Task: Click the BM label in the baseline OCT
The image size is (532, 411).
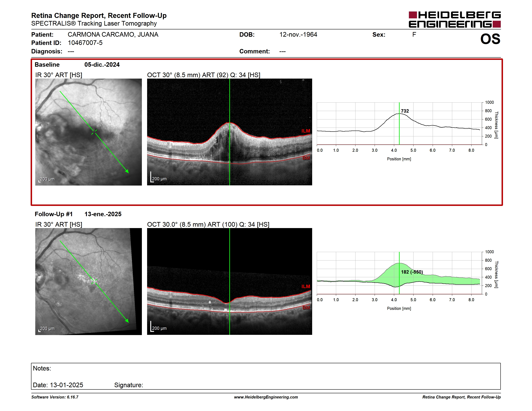Action: (x=306, y=158)
